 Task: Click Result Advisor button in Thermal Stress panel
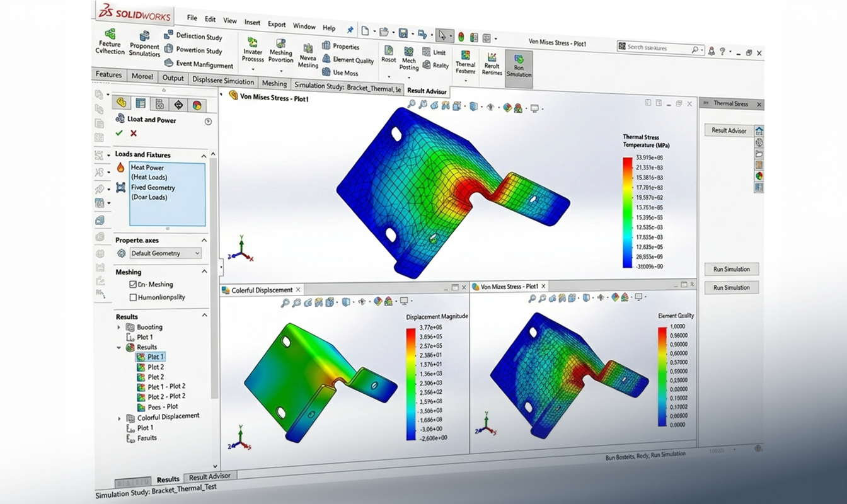[x=729, y=130]
